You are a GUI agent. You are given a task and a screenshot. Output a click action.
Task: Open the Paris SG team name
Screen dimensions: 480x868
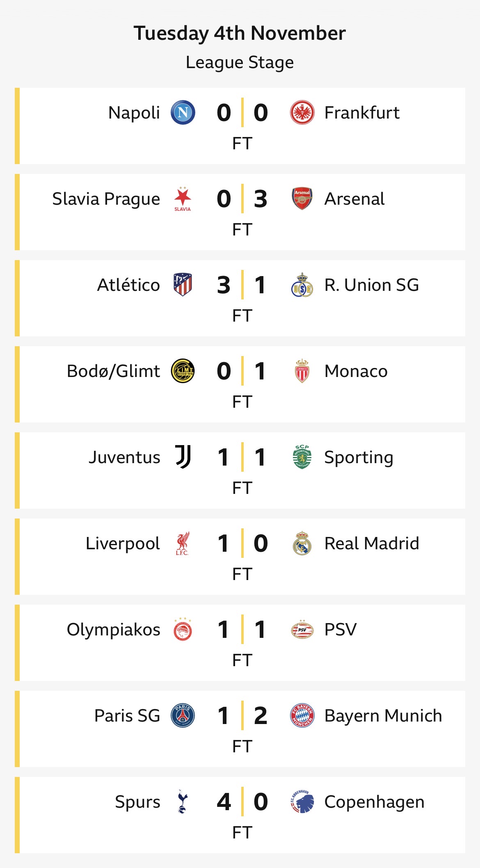click(127, 715)
